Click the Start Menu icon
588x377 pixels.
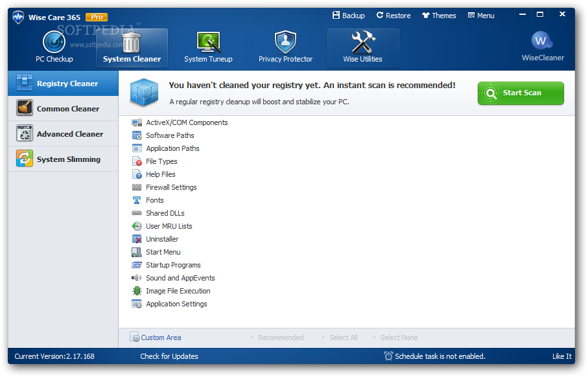[x=137, y=252]
